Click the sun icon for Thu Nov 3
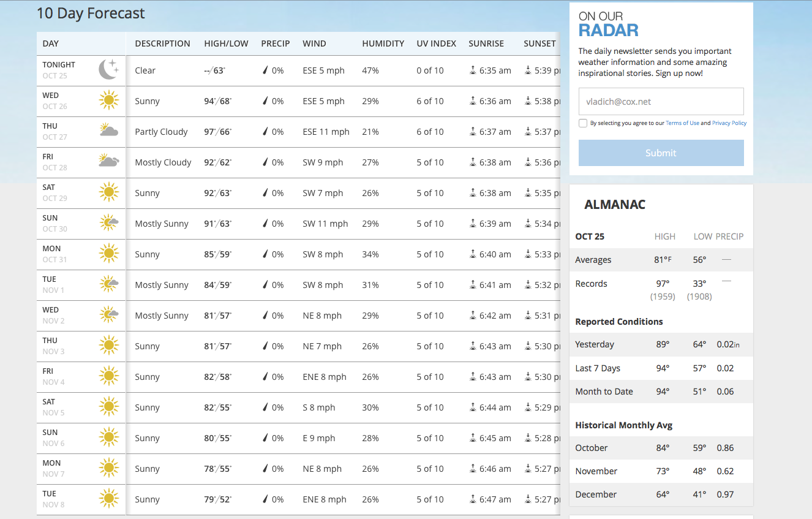The height and width of the screenshot is (519, 812). (x=109, y=345)
